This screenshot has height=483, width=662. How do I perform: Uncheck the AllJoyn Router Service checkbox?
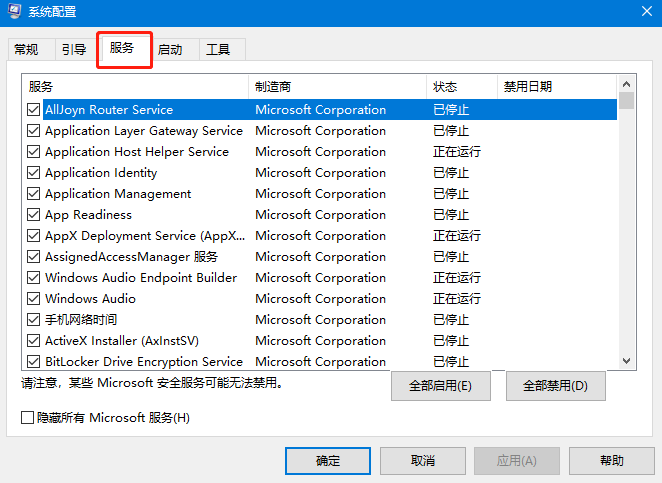point(34,110)
